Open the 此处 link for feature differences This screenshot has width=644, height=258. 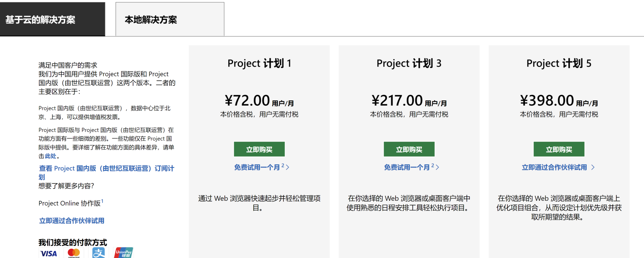pos(50,156)
